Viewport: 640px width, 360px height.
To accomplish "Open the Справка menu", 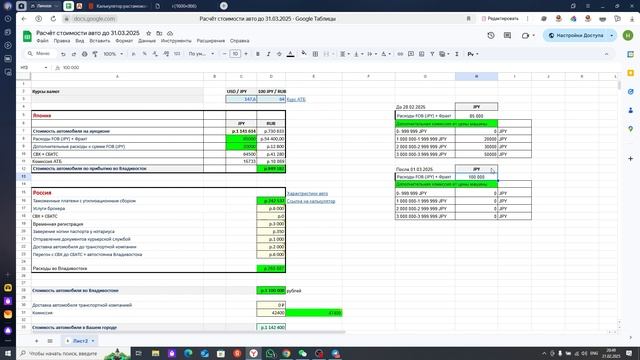I will tap(240, 41).
